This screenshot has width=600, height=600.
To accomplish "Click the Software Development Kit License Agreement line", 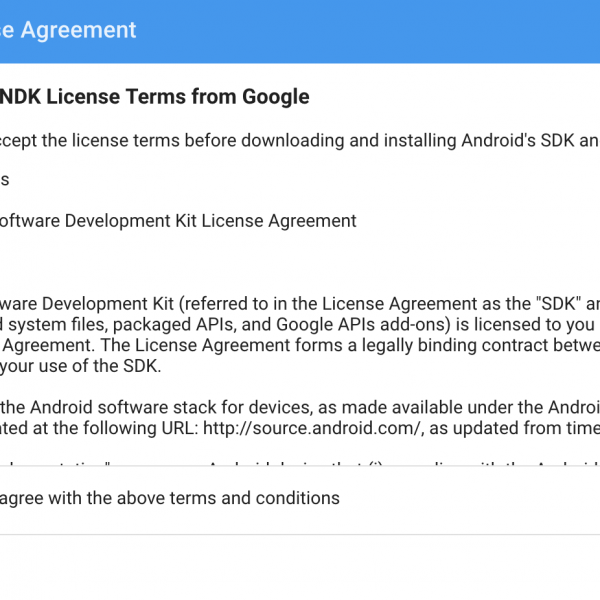I will (178, 221).
